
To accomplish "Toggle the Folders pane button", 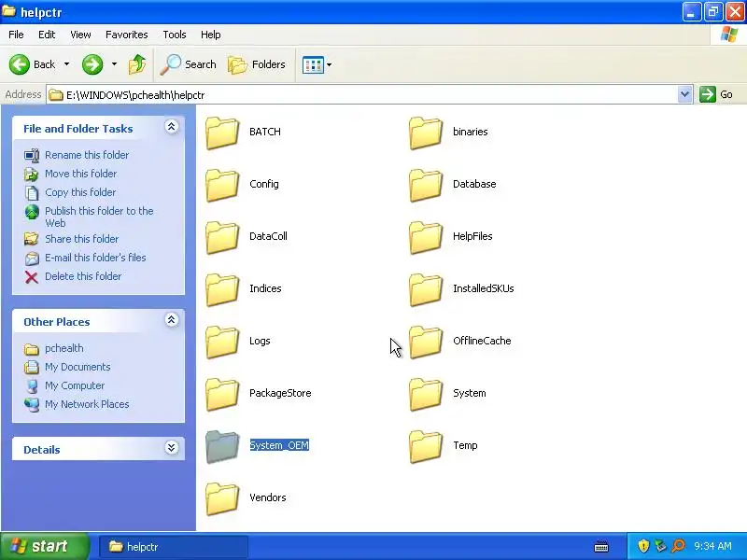I will [x=257, y=64].
